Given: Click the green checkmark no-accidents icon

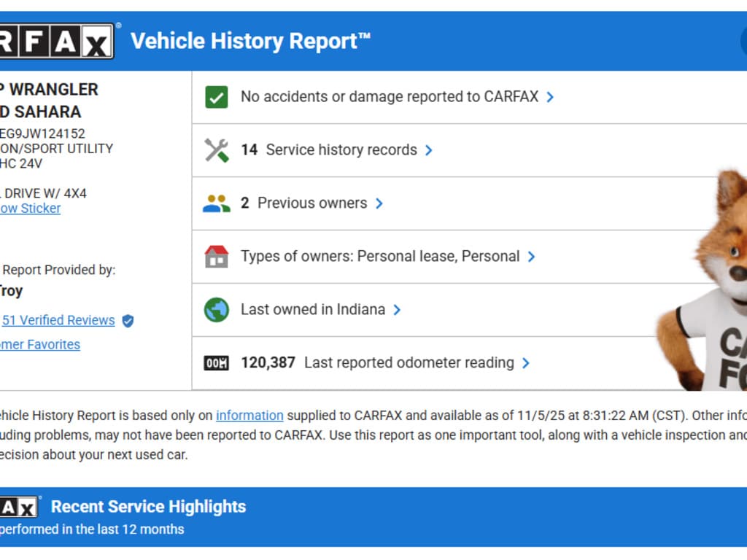Looking at the screenshot, I should [x=217, y=97].
